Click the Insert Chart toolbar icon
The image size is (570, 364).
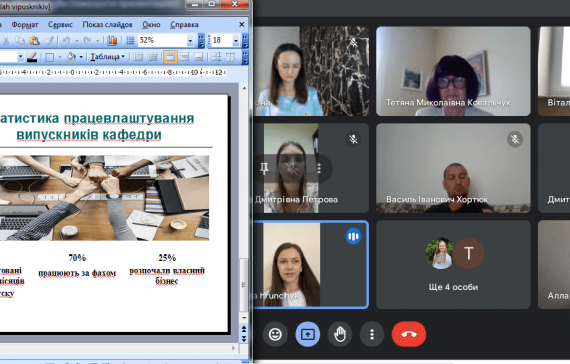[x=112, y=40]
